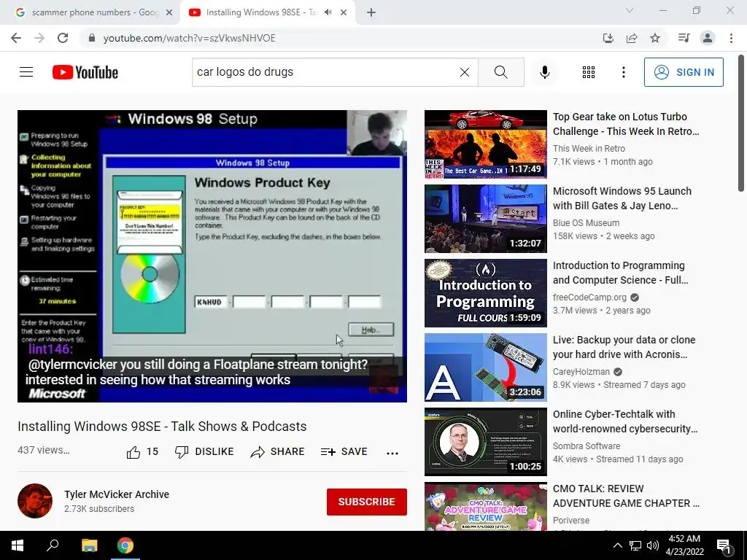Open Introduction to Programming and Computer Science title
This screenshot has width=747, height=560.
pyautogui.click(x=620, y=273)
